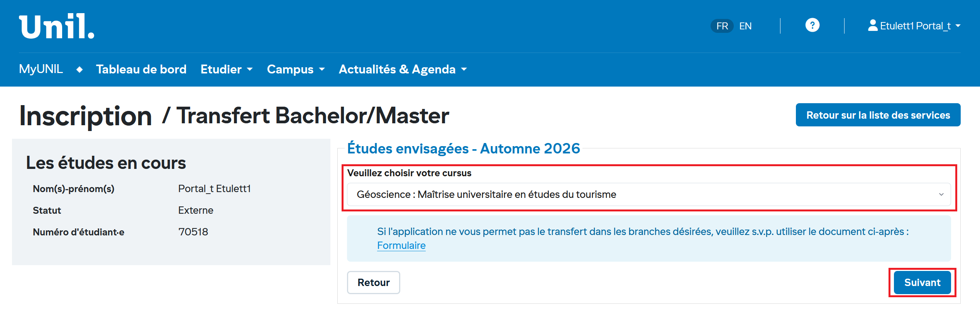Screen dimensions: 980x315
Task: Open the help question mark icon
Action: [x=812, y=26]
